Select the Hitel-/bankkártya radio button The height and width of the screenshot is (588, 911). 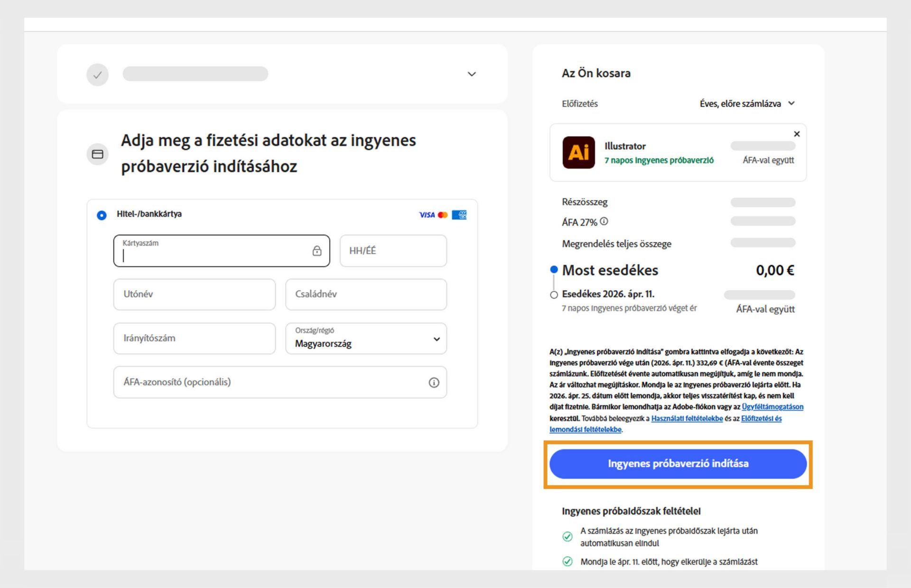point(102,215)
